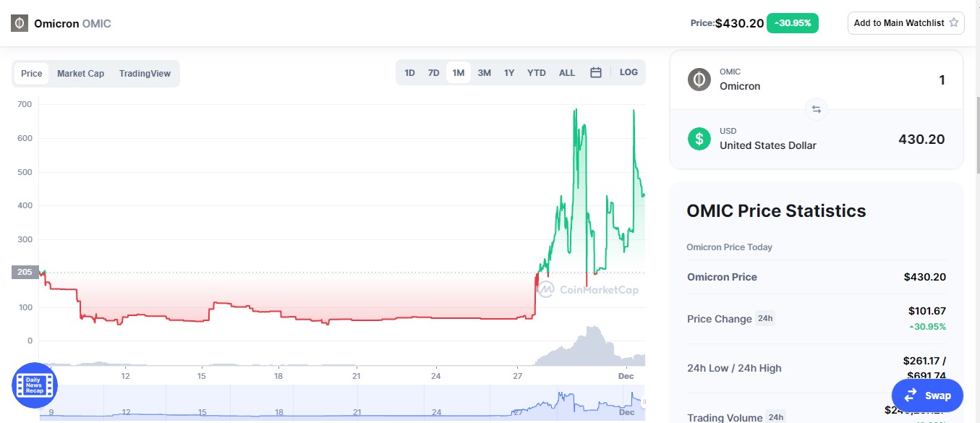Screen dimensions: 980x423
Task: Open the calendar date range picker
Action: (596, 72)
